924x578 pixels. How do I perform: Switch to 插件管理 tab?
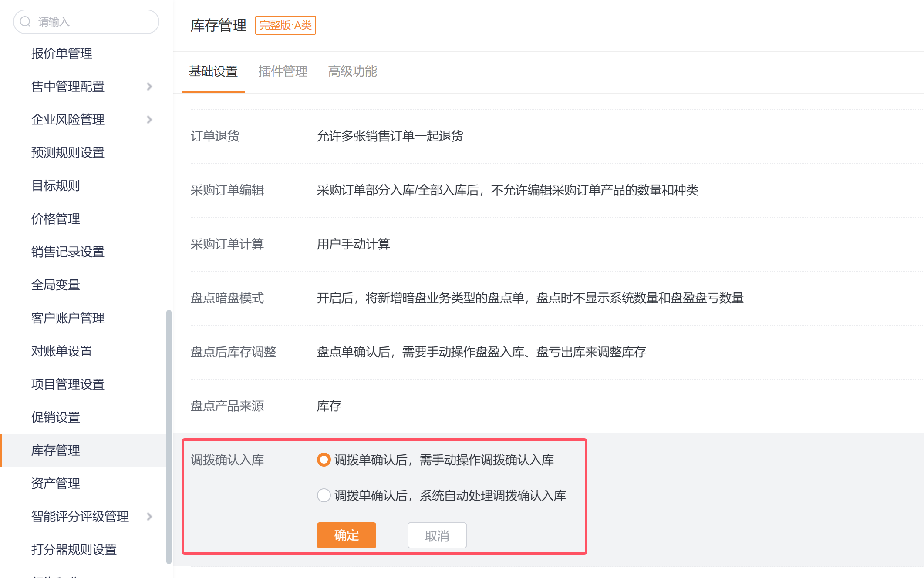tap(283, 71)
